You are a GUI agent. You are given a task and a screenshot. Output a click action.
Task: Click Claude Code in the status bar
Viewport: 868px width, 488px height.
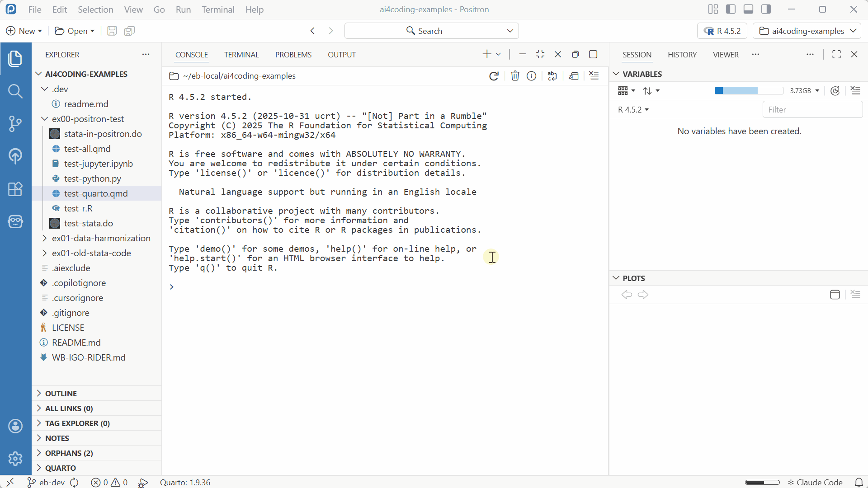click(815, 483)
